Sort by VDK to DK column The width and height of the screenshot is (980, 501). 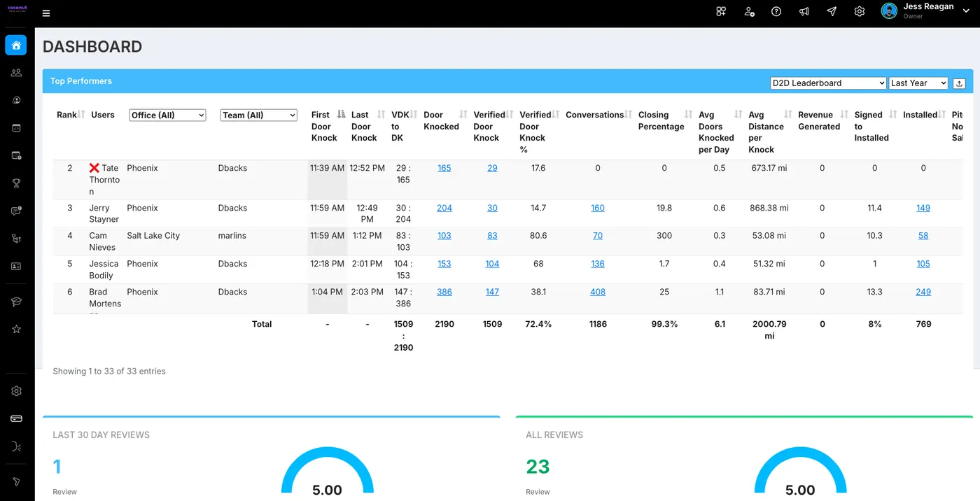[x=415, y=115]
